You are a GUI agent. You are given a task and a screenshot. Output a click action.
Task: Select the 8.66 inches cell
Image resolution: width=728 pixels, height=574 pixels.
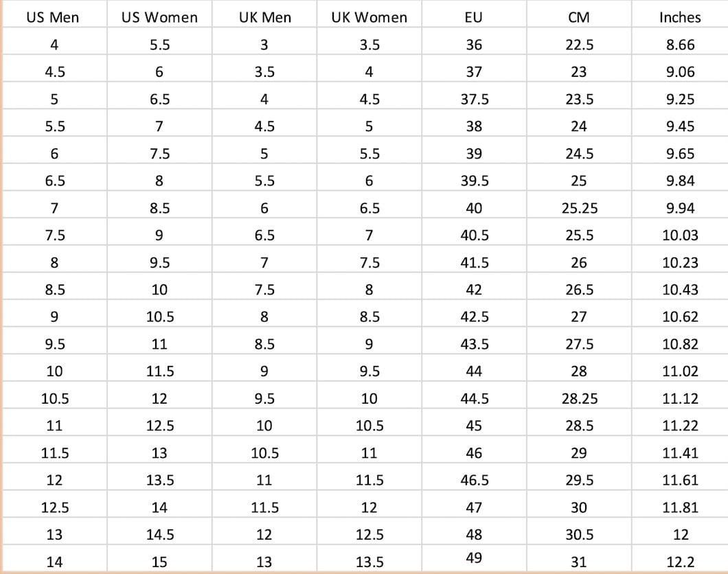tap(680, 45)
